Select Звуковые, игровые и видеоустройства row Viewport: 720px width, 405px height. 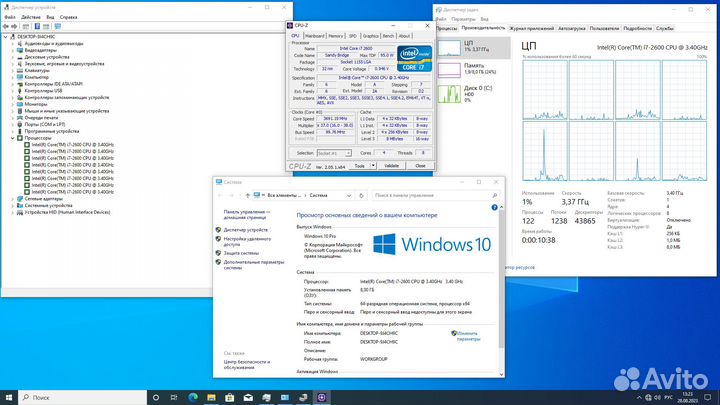64,64
